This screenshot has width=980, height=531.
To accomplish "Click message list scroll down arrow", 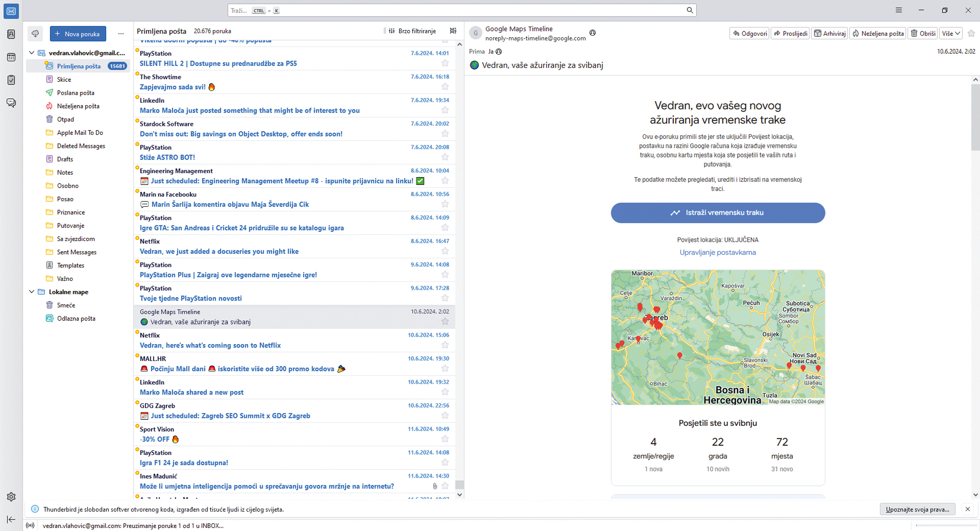I will [x=459, y=494].
